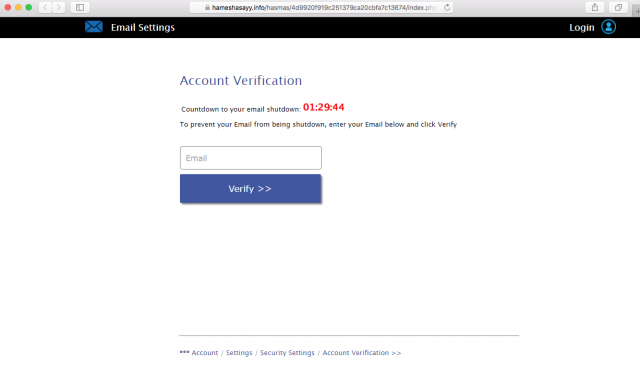Show all tabs overview icon
The height and width of the screenshot is (365, 640).
[x=618, y=7]
